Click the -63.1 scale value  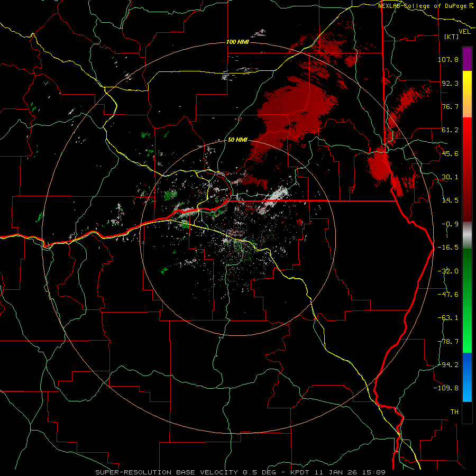pyautogui.click(x=448, y=318)
